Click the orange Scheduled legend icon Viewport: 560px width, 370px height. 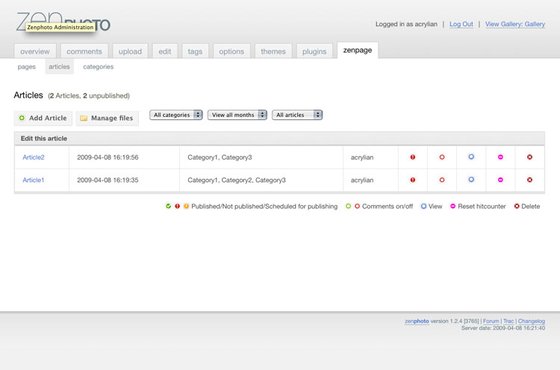point(186,206)
